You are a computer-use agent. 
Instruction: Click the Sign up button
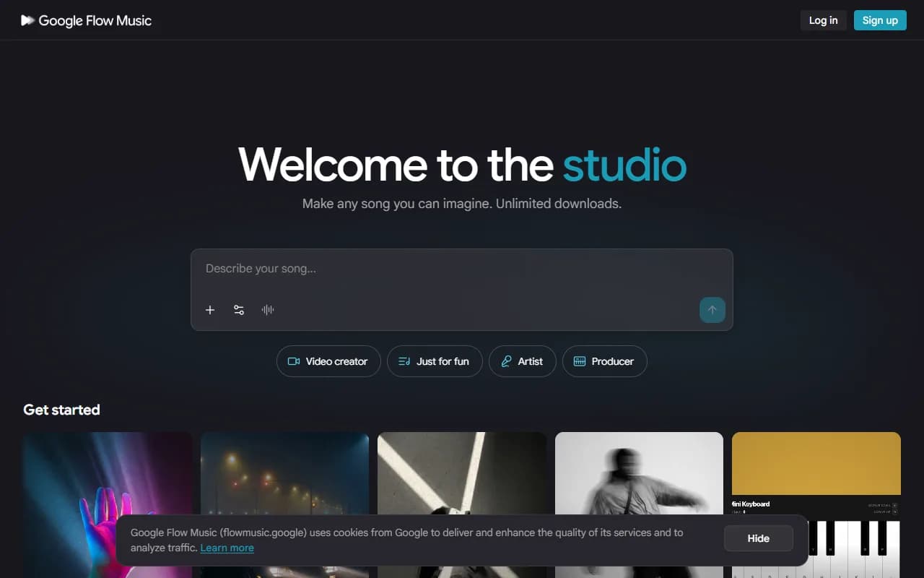coord(880,20)
